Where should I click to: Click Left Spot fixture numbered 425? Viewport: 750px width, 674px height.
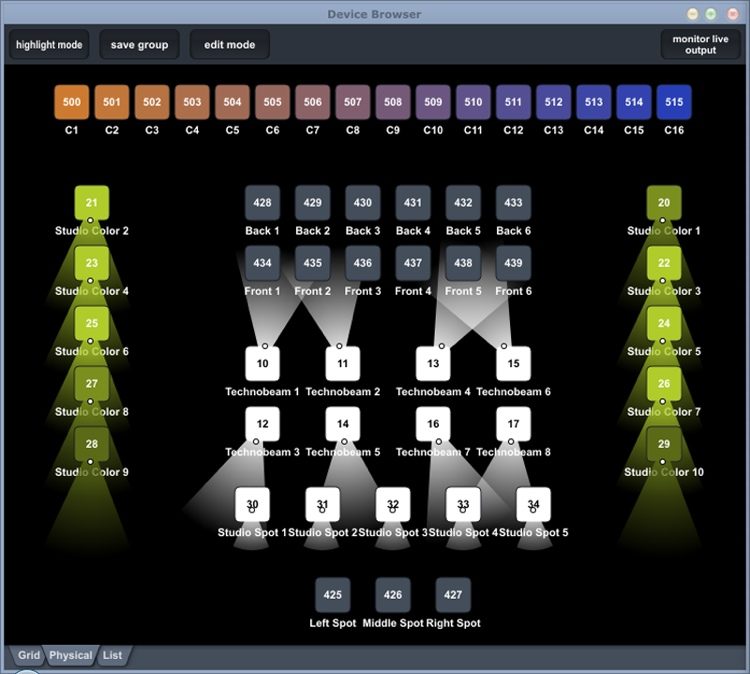[333, 595]
